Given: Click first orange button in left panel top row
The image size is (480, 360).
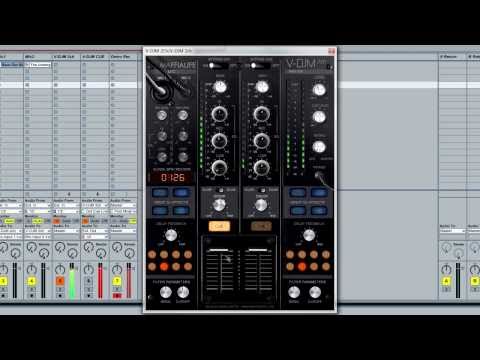Looking at the screenshot, I should tap(152, 255).
